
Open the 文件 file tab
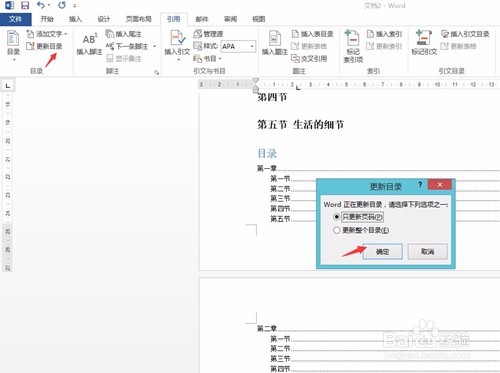coord(15,19)
